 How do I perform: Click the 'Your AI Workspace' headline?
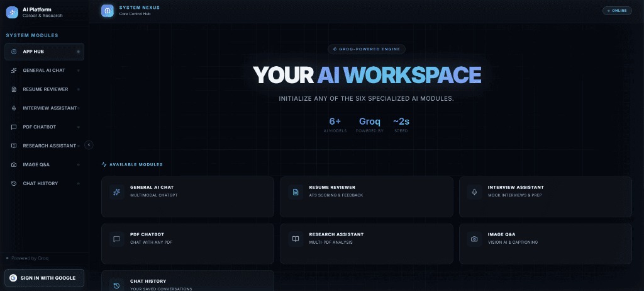pos(367,75)
